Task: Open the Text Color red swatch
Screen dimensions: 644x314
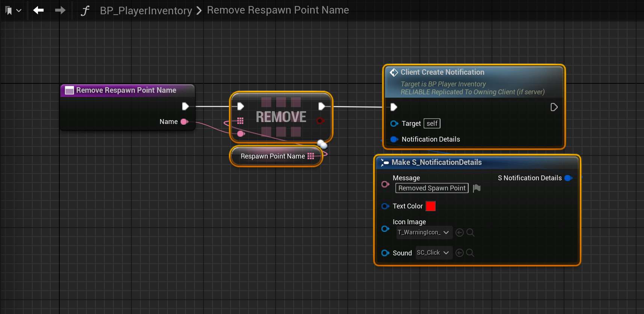Action: [431, 206]
